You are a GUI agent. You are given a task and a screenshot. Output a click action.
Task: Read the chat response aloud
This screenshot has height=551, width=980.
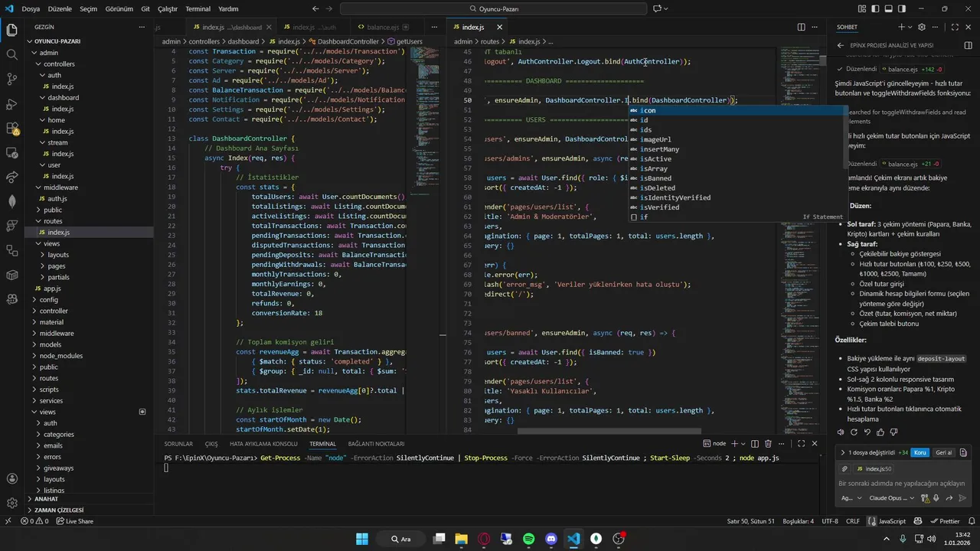[841, 432]
